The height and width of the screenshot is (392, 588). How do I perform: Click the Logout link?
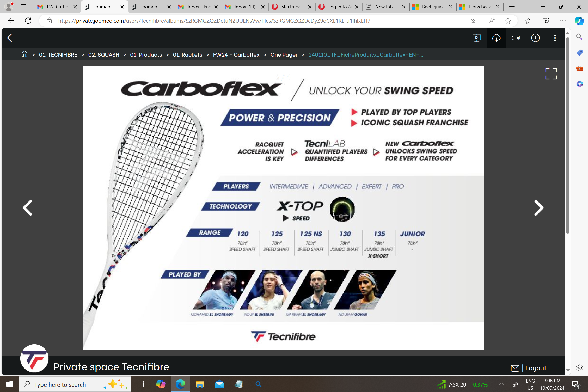click(536, 368)
